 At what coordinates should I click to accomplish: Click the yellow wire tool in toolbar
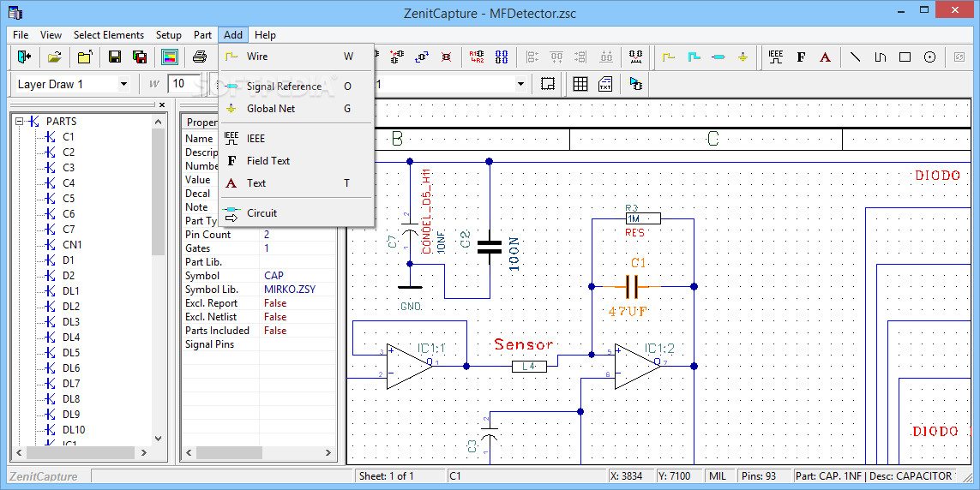click(669, 57)
